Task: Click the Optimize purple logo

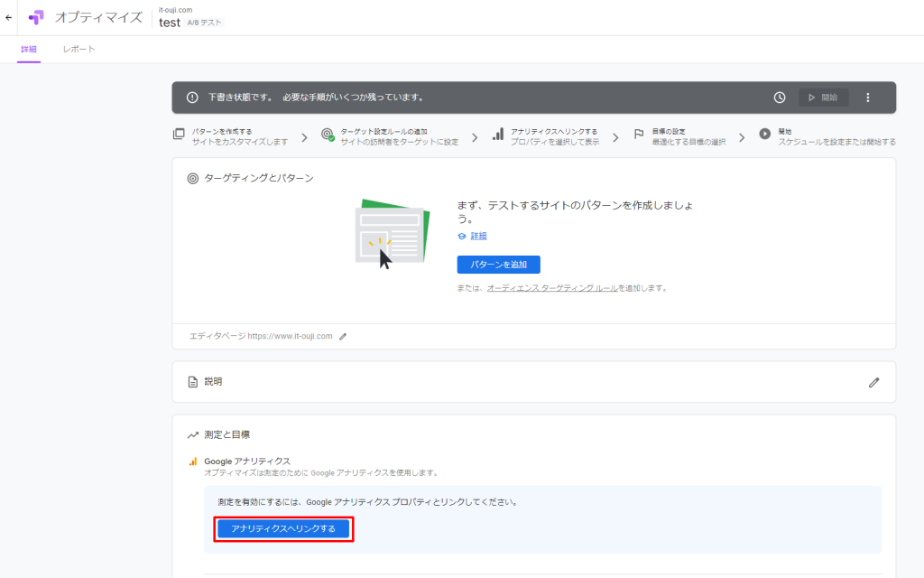Action: pyautogui.click(x=36, y=18)
